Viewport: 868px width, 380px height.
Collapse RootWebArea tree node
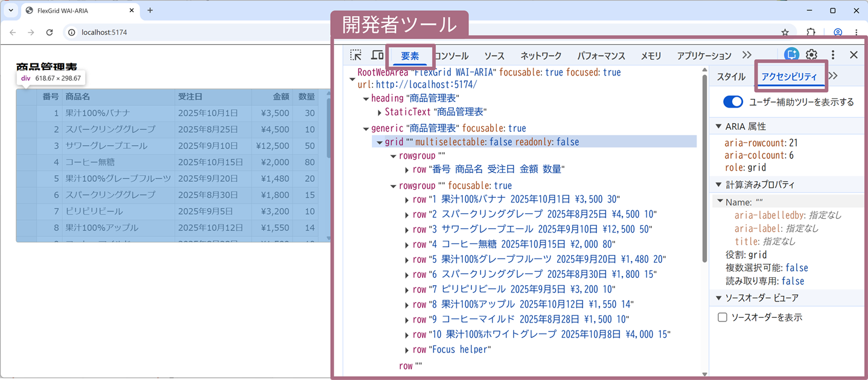[x=352, y=79]
